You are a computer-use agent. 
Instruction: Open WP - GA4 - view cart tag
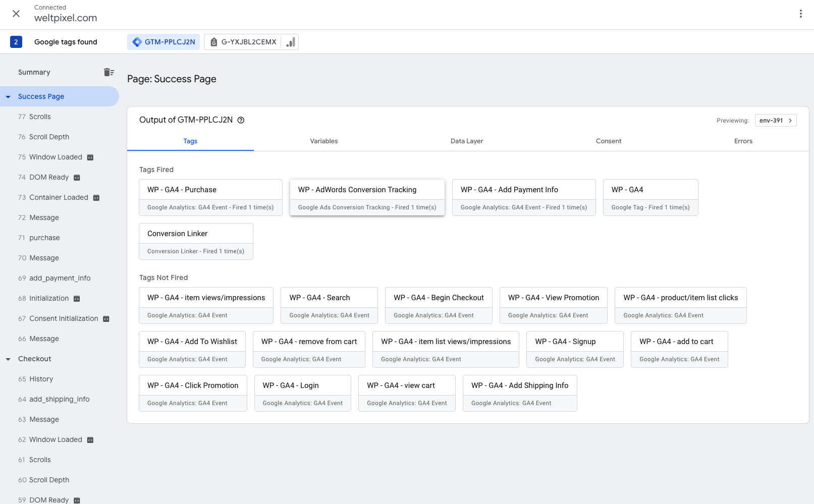(407, 393)
